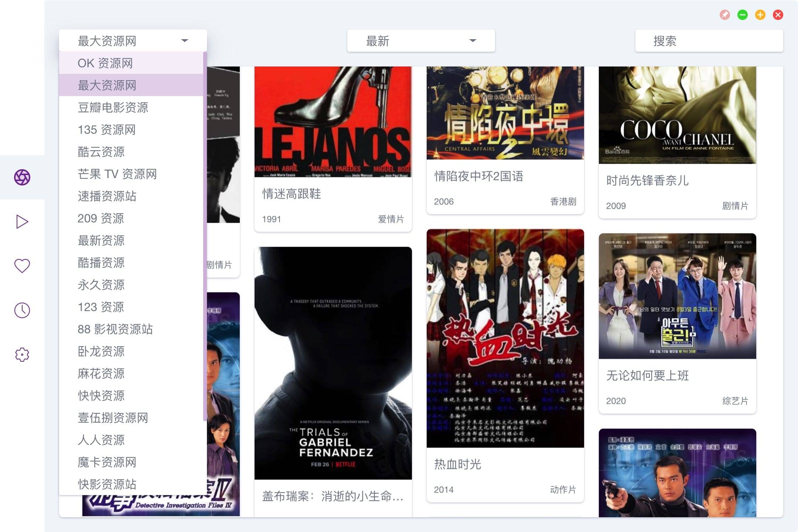Open the 情迷高跟鞋 movie poster
Viewport: 798px width, 532px height.
[333, 122]
